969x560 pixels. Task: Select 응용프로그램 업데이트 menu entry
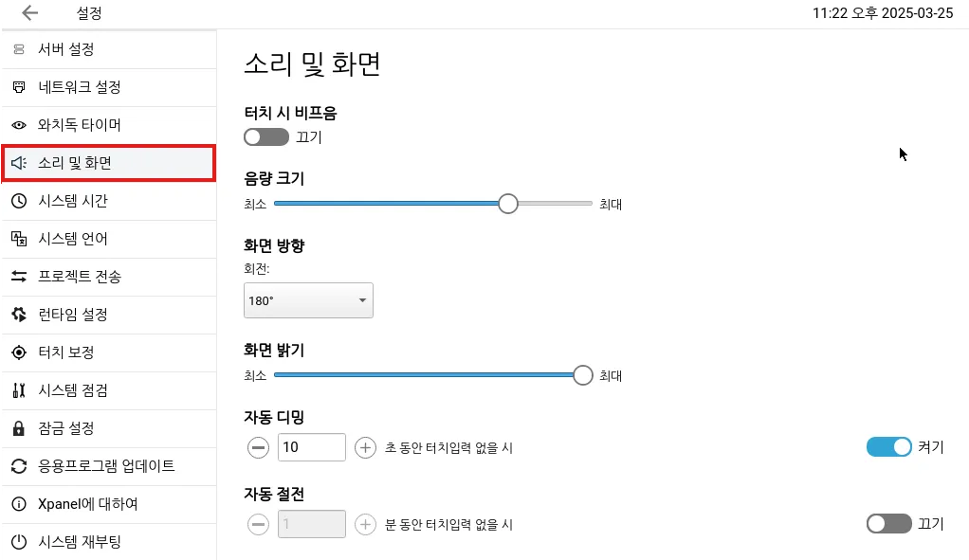[109, 466]
